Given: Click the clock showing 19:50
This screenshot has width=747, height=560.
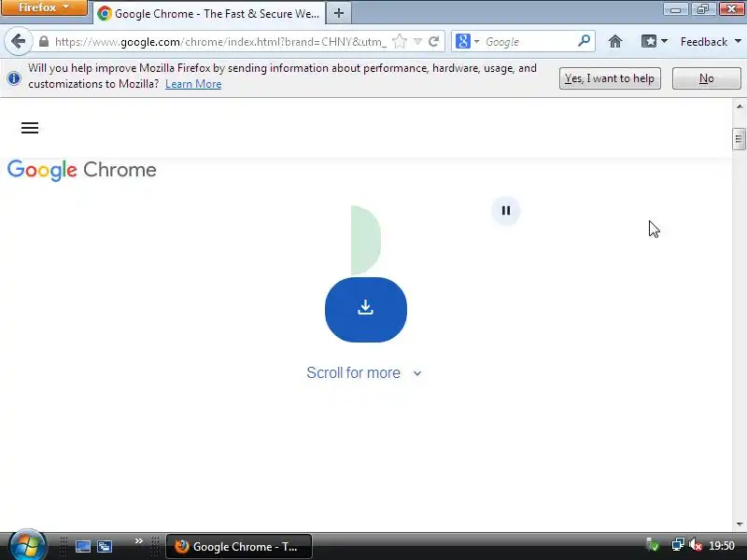Looking at the screenshot, I should 722,546.
